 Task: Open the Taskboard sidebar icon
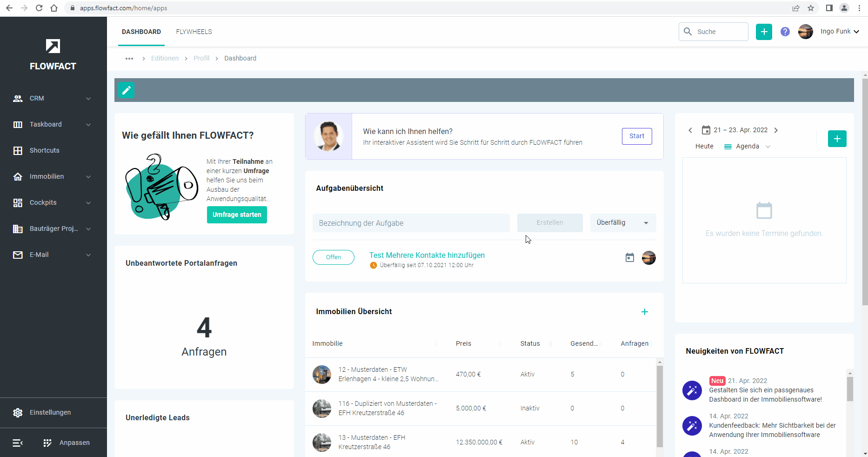tap(18, 124)
